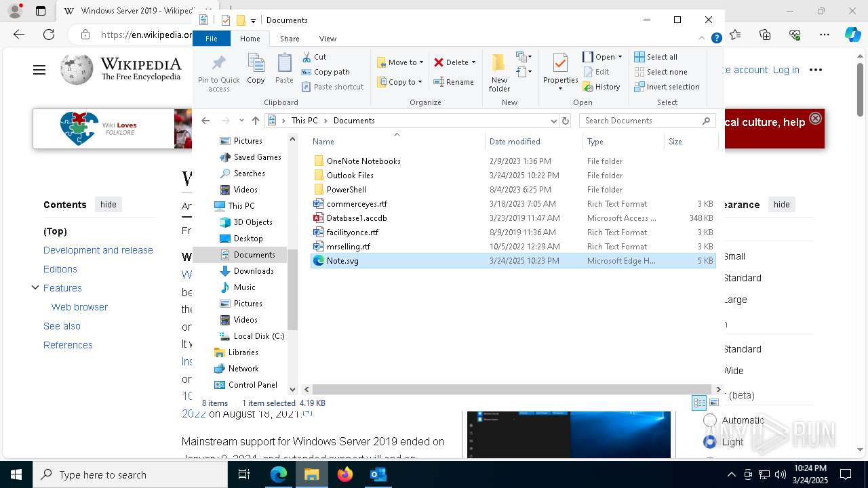The height and width of the screenshot is (488, 868).
Task: Click Select none in ribbon
Action: [660, 72]
